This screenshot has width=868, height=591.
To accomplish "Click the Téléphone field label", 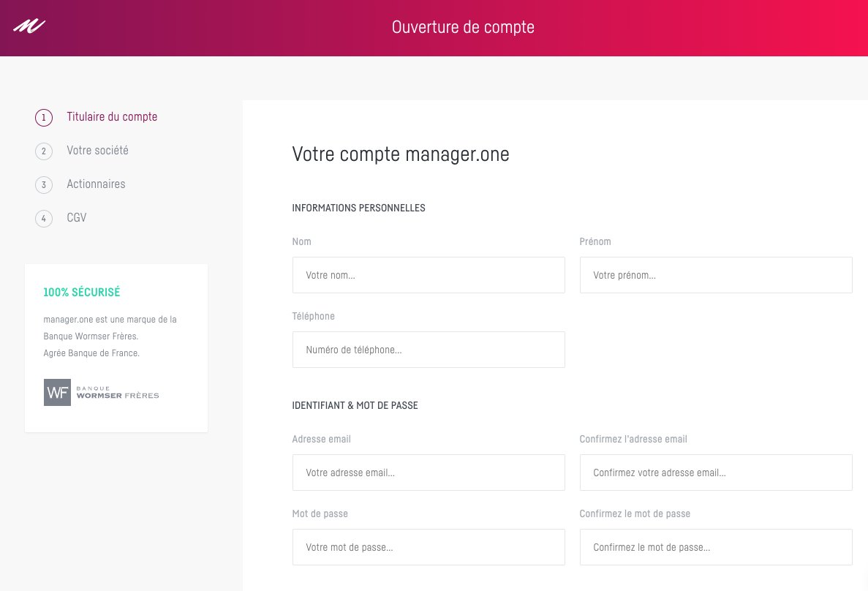I will pos(313,316).
